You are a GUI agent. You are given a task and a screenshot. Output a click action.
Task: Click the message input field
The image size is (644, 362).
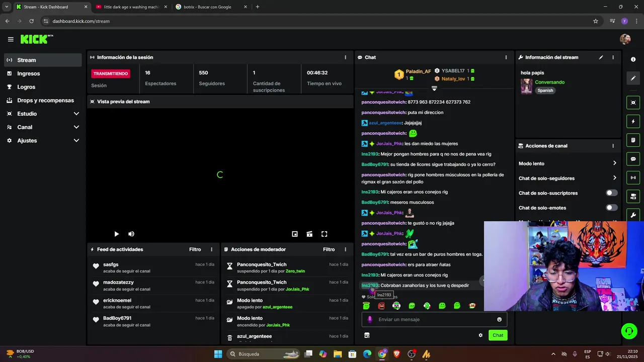[434, 319]
